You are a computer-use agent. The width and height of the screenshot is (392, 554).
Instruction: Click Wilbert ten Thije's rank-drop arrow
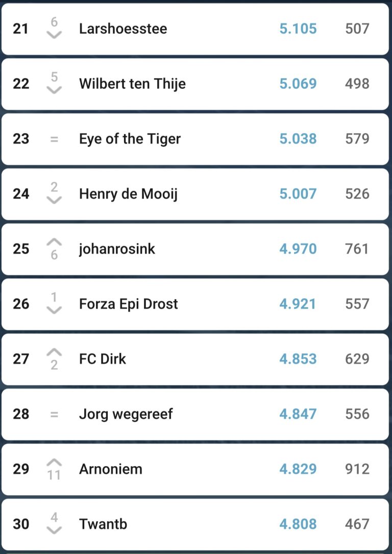[x=54, y=90]
